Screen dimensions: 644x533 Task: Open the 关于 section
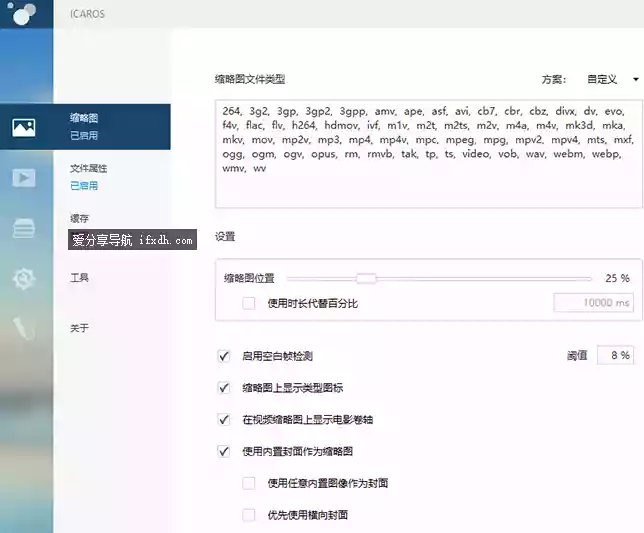coord(79,328)
